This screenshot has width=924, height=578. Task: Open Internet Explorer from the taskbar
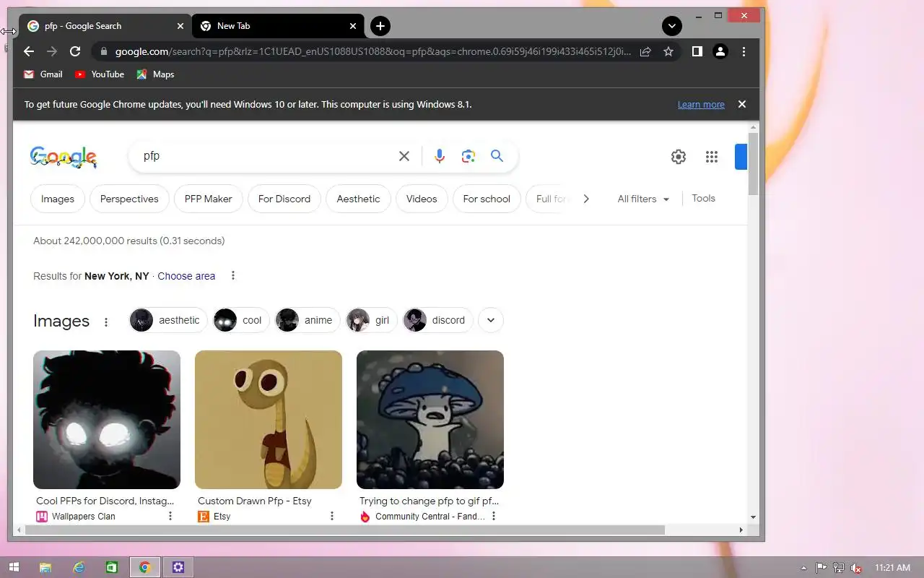[79, 568]
